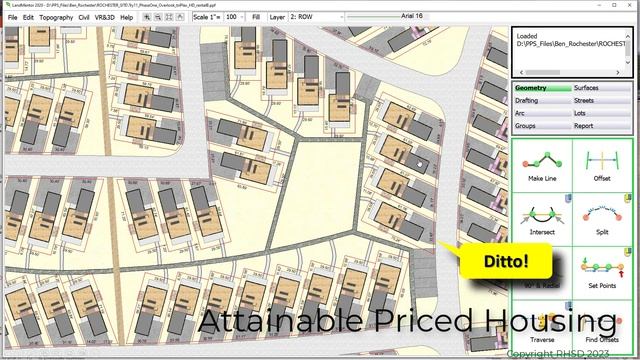Select the Set Points tool
This screenshot has height=360, width=640.
tap(602, 273)
